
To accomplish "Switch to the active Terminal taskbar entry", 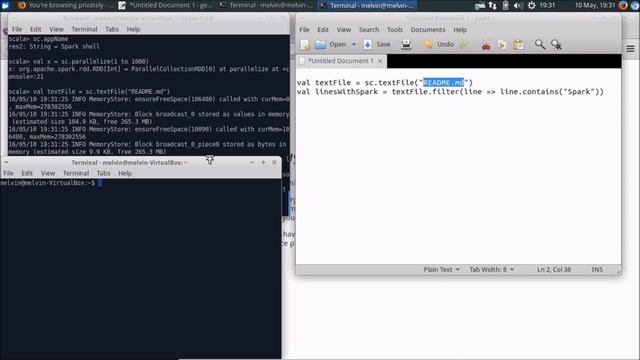I will 367,5.
